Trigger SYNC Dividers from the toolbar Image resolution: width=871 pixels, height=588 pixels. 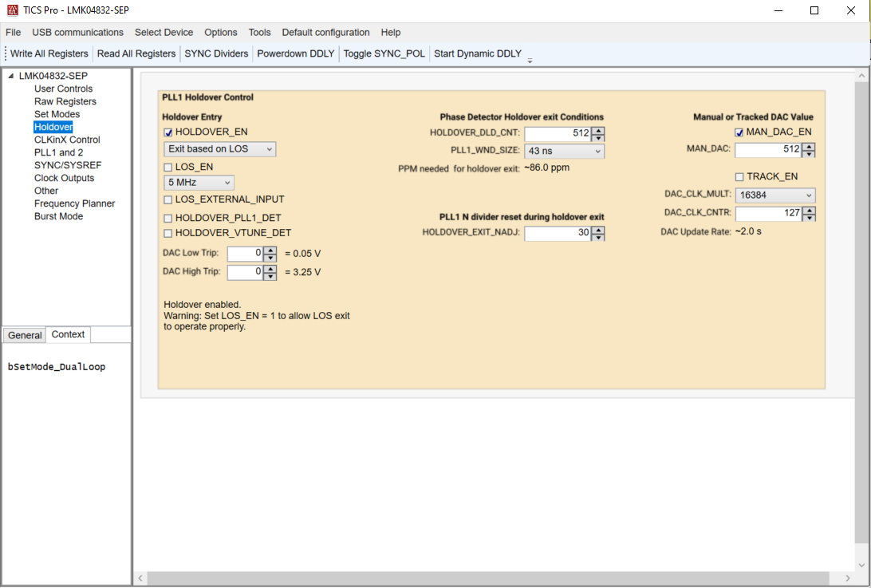pos(216,53)
